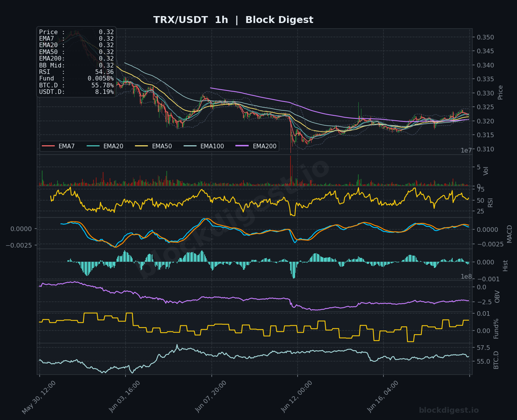Click the 0.350 price axis label
Image resolution: width=517 pixels, height=420 pixels.
tap(485, 38)
